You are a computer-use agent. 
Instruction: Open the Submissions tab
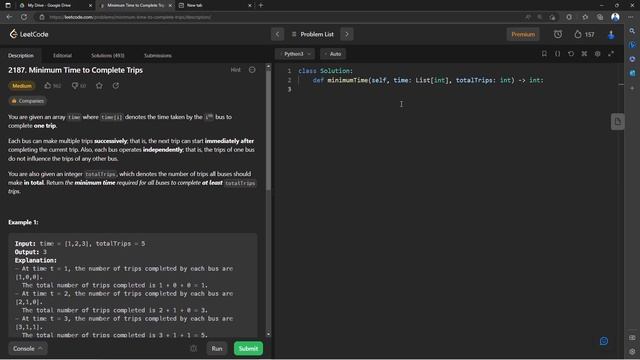tap(158, 56)
